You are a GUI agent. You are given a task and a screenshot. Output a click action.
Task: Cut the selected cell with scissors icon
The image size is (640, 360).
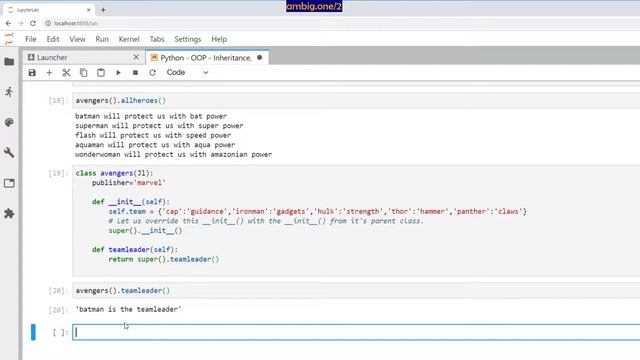click(66, 73)
